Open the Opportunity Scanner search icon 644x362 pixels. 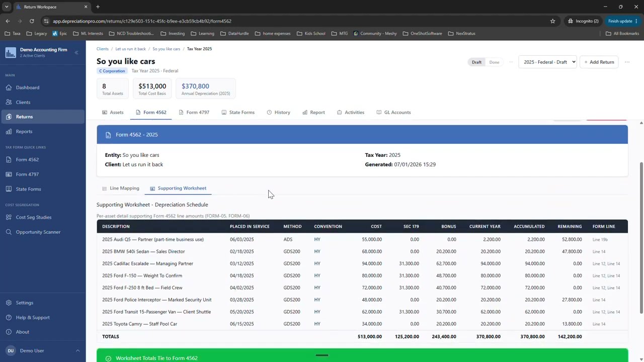click(x=9, y=232)
